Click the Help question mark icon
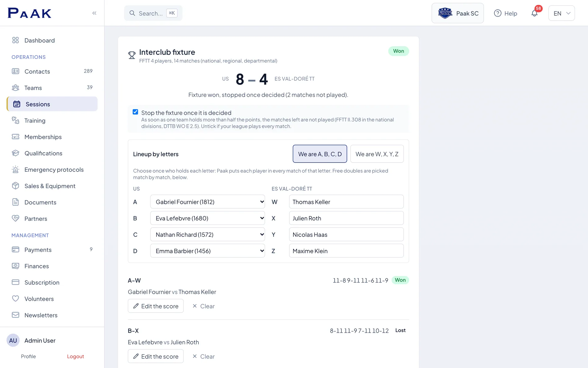 [x=498, y=13]
